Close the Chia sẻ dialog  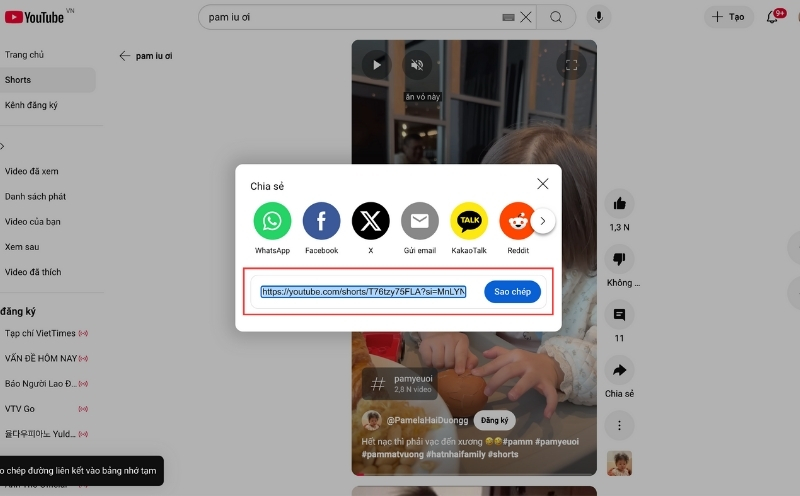coord(542,184)
